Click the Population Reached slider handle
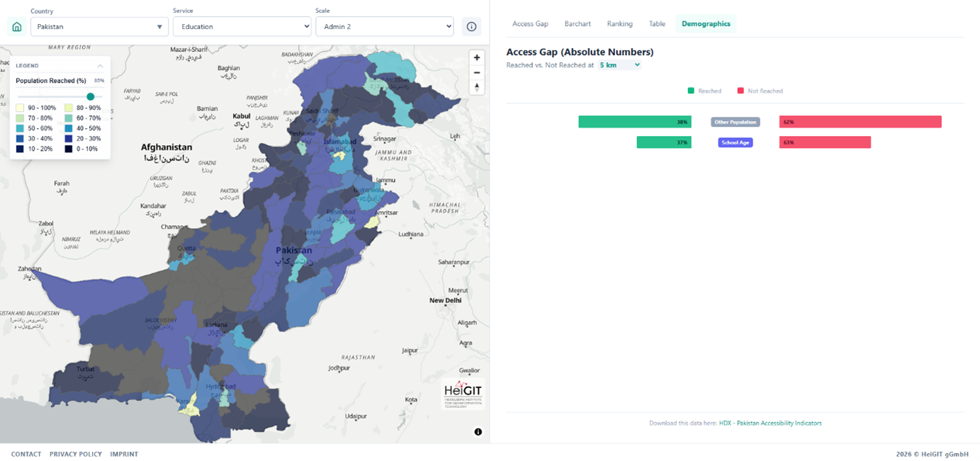This screenshot has height=461, width=980. point(91,96)
